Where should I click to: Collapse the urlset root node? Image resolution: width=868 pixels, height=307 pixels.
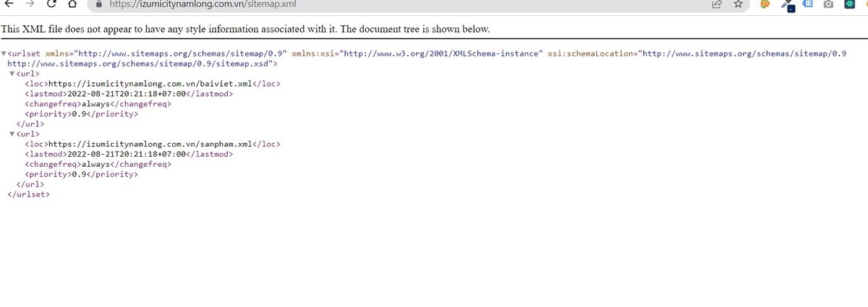point(4,53)
